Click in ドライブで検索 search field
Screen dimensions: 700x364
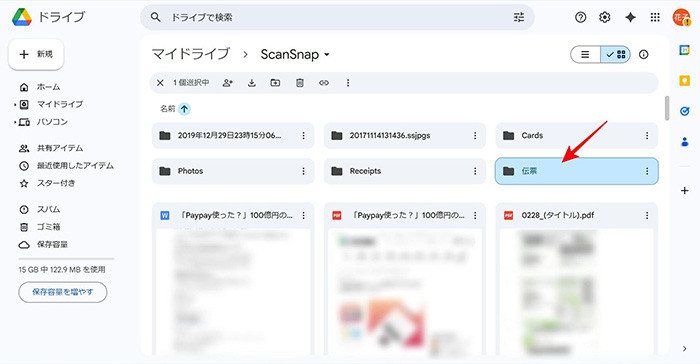pyautogui.click(x=337, y=17)
